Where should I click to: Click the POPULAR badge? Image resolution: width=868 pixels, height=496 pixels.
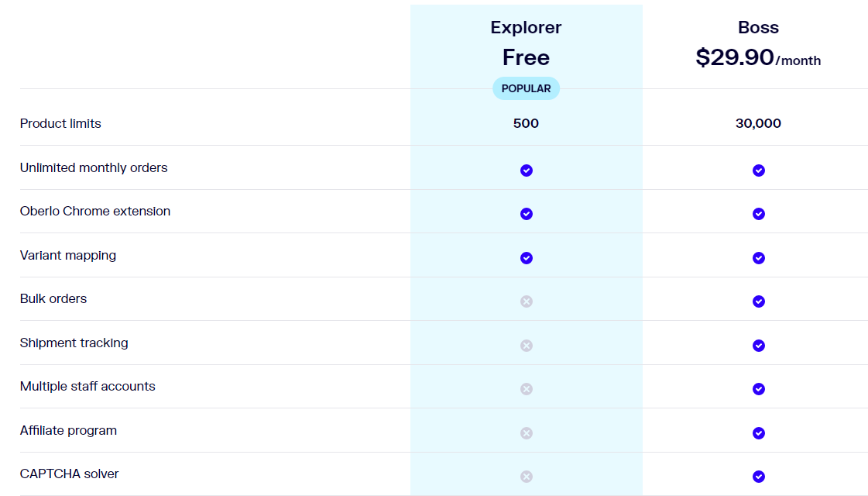526,88
